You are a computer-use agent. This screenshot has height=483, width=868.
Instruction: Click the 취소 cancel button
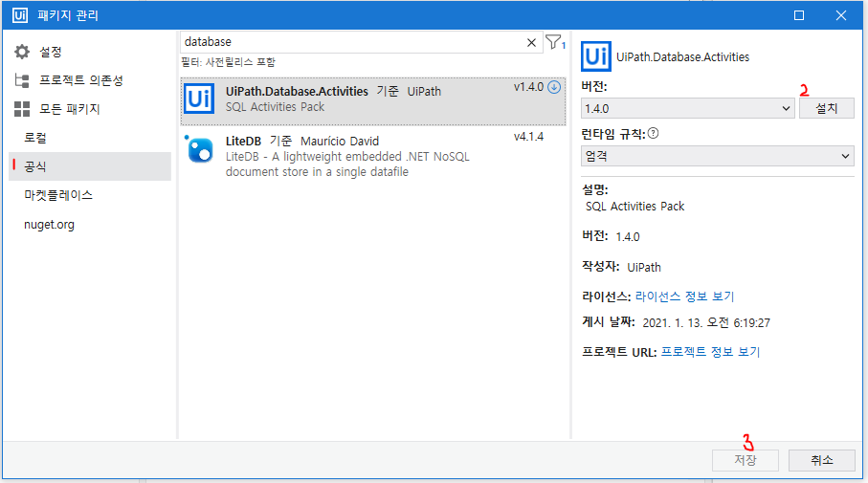pyautogui.click(x=821, y=460)
